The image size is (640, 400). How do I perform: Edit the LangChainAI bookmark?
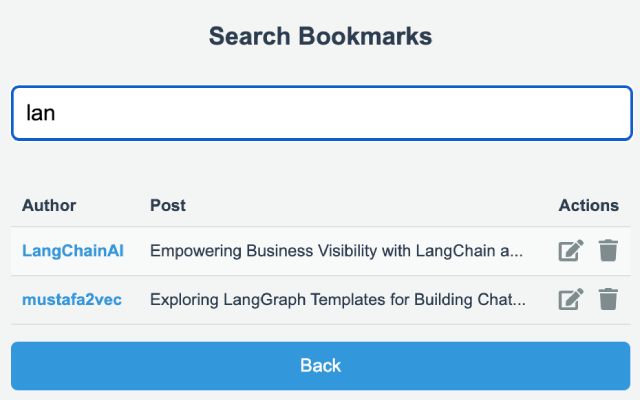tap(570, 251)
